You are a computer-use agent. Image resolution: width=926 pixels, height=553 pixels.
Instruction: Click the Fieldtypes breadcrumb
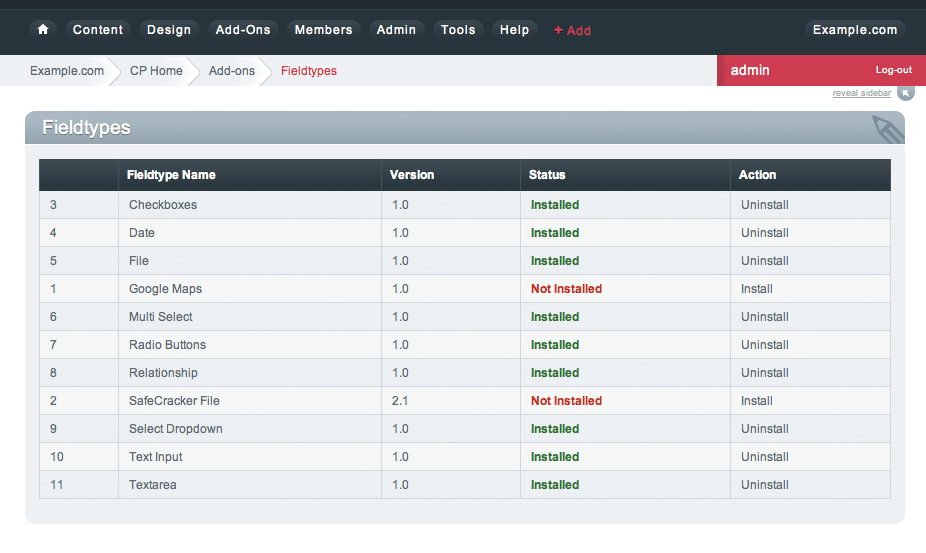point(308,71)
